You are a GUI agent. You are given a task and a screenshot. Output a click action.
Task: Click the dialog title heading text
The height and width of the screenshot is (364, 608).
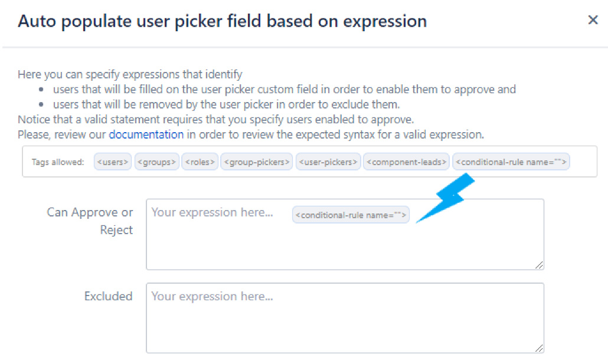[222, 21]
